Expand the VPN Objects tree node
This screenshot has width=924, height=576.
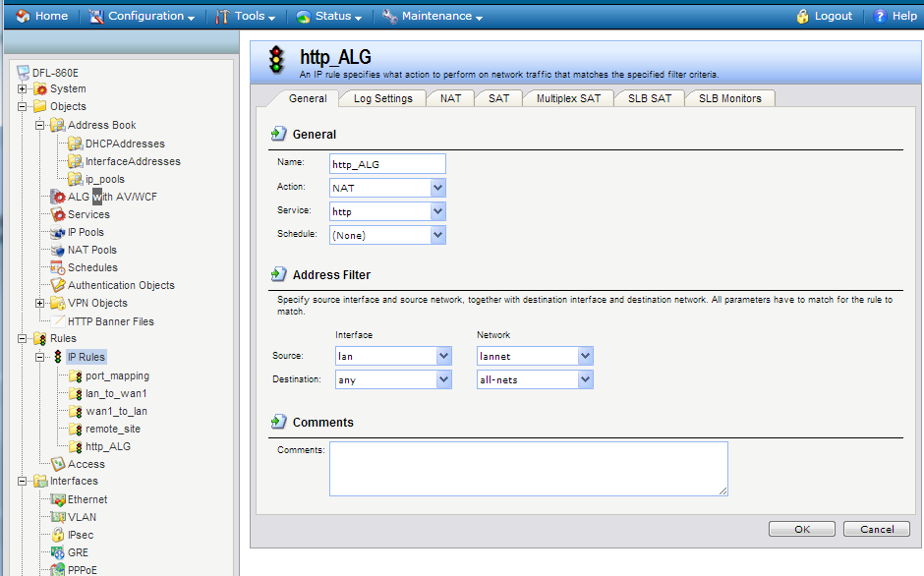(x=40, y=303)
